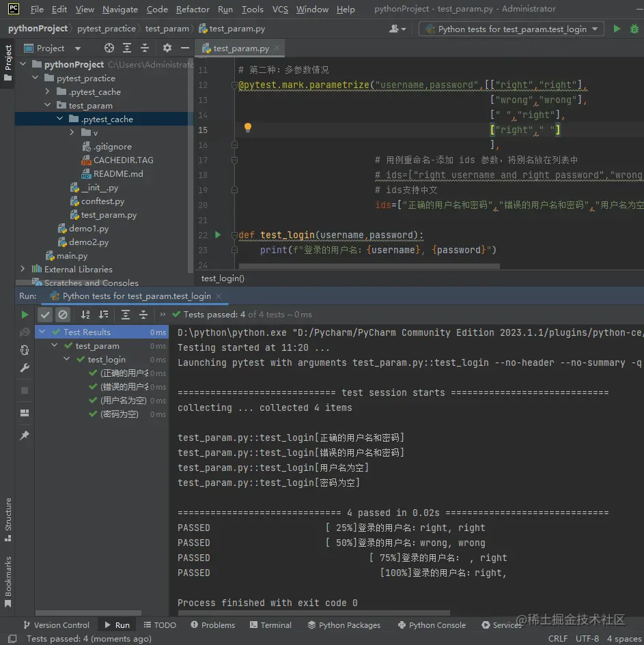Open the wrench settings in Run panel
Screen dimensions: 644x645
(x=25, y=368)
